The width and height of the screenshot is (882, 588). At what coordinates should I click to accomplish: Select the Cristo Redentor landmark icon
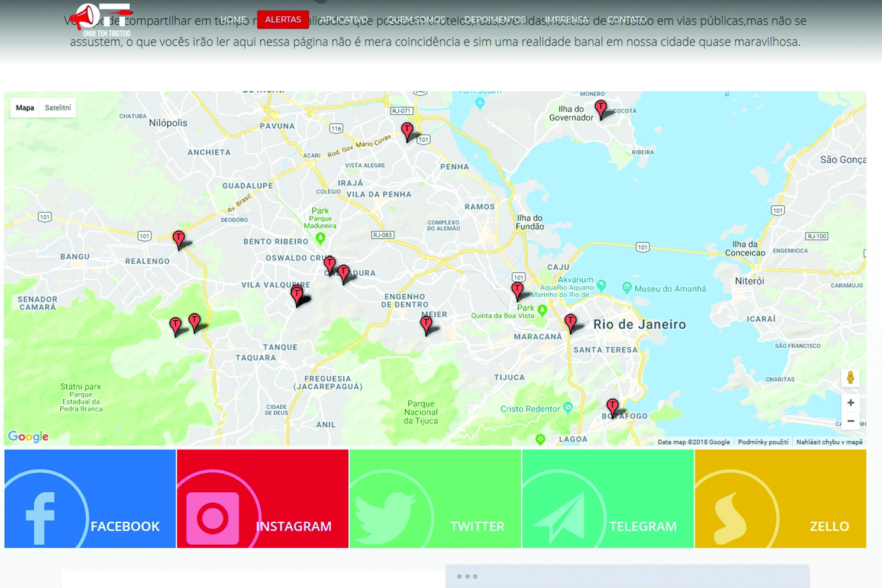[x=568, y=408]
